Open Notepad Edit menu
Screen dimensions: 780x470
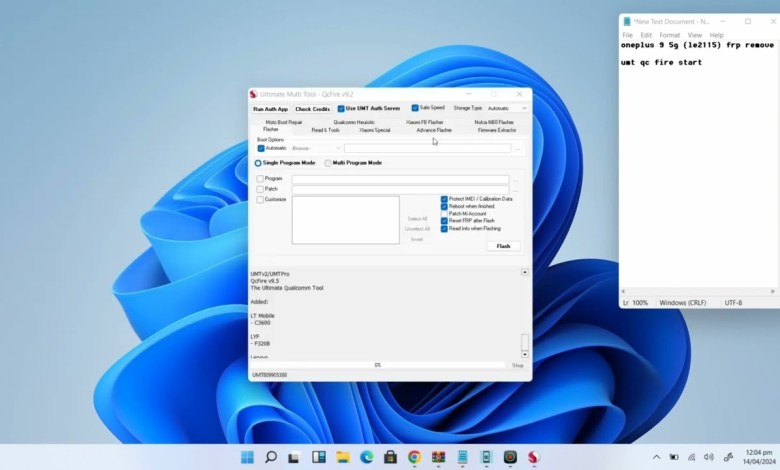click(646, 35)
